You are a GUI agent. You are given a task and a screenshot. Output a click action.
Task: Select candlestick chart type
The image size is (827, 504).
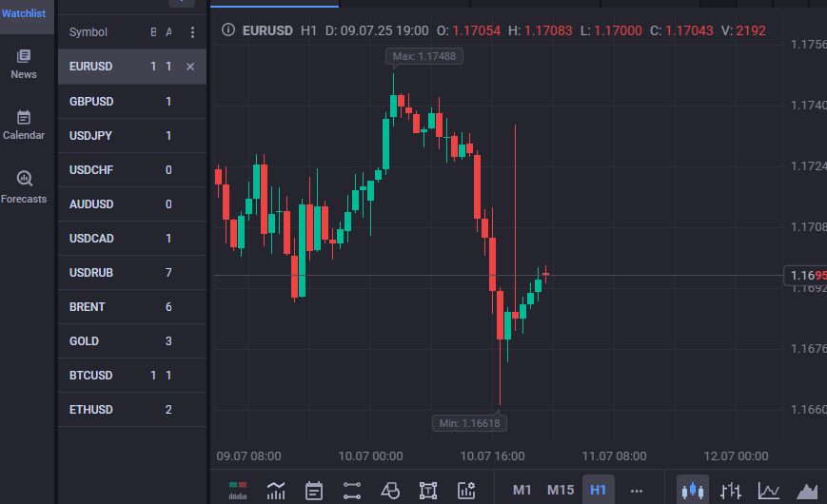coord(693,491)
